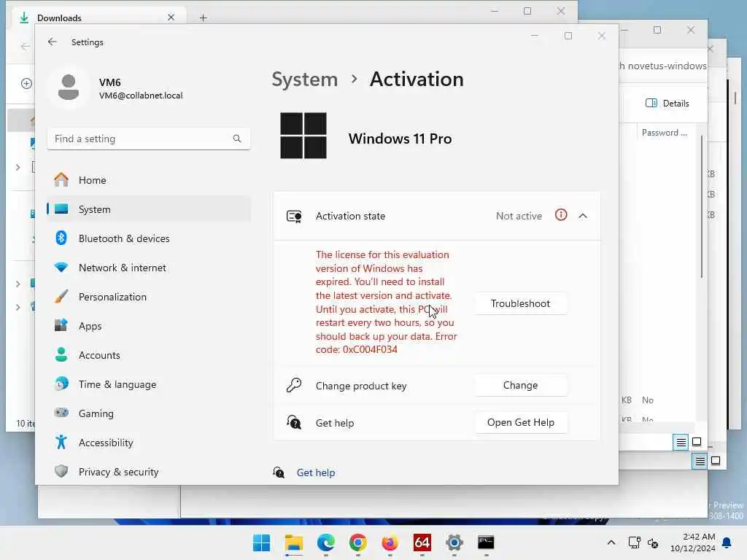Collapse the Activation state section
Viewport: 747px width, 560px height.
pos(583,216)
